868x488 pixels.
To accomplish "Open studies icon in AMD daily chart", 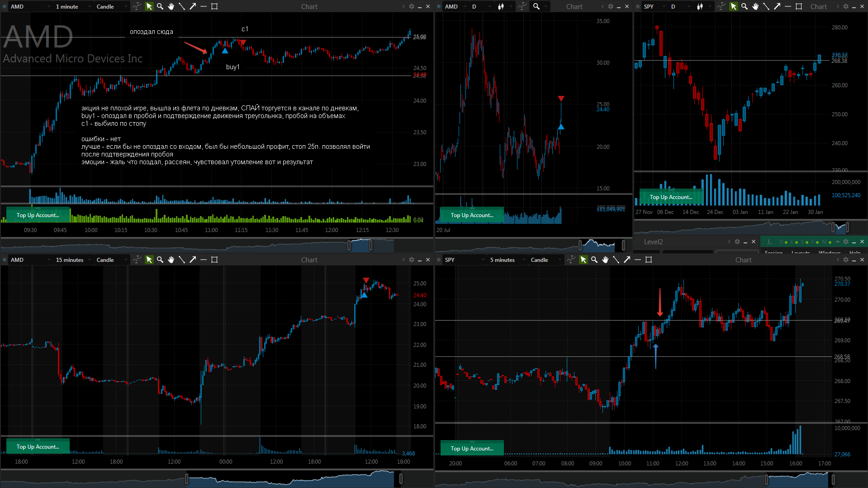I will pos(523,6).
